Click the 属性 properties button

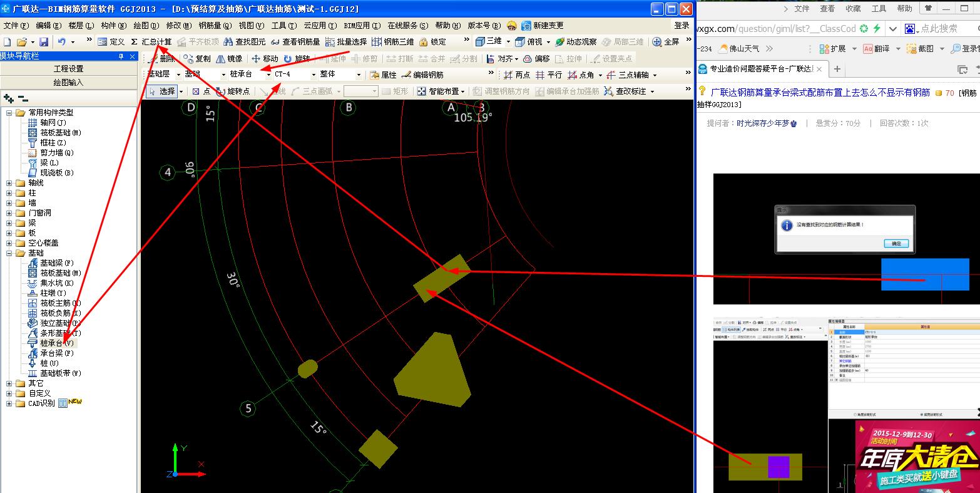click(x=383, y=75)
